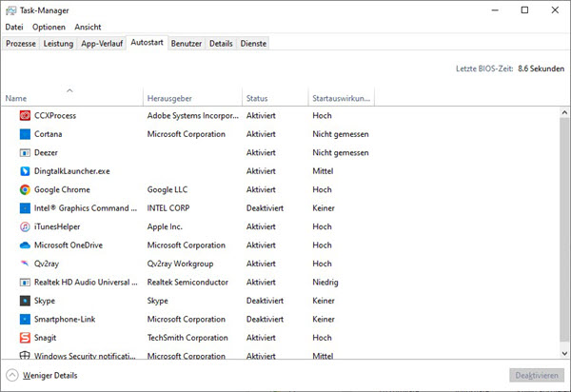Switch to the Dienste tab
571x392 pixels.
coord(253,44)
